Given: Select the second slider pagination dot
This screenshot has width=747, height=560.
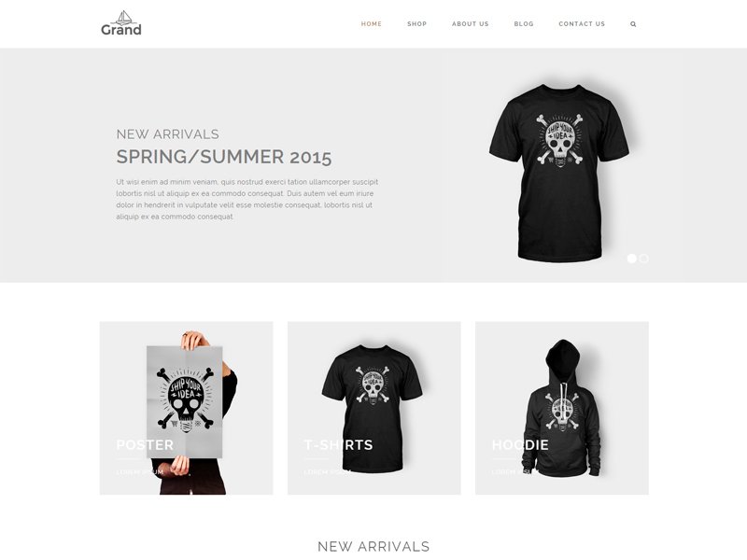Looking at the screenshot, I should [644, 259].
